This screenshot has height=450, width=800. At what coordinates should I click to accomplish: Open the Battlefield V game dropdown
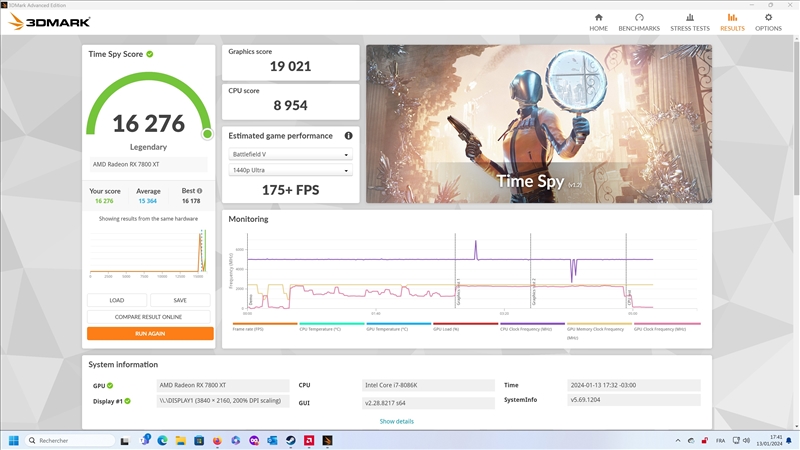tap(290, 155)
